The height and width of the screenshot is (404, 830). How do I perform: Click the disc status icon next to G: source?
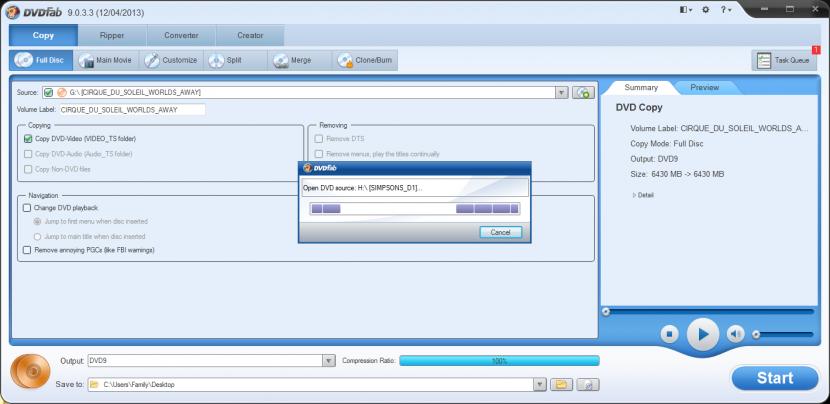pos(61,93)
